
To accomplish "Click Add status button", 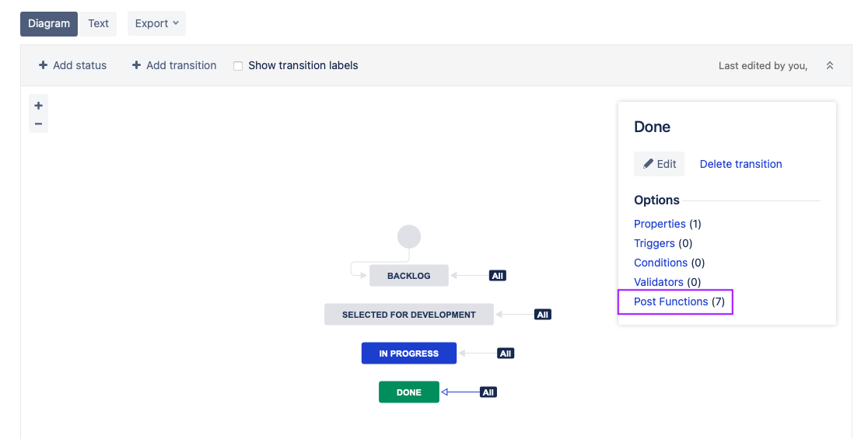I will click(x=73, y=65).
